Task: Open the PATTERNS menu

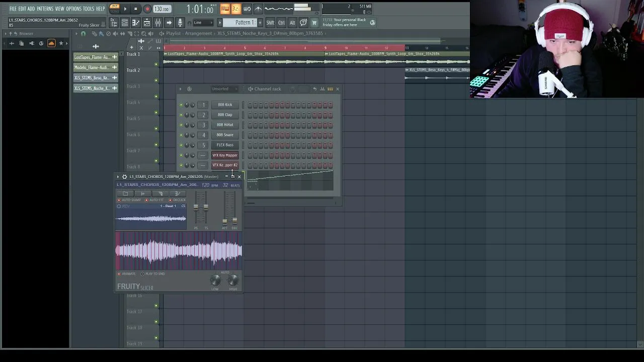Action: click(45, 9)
